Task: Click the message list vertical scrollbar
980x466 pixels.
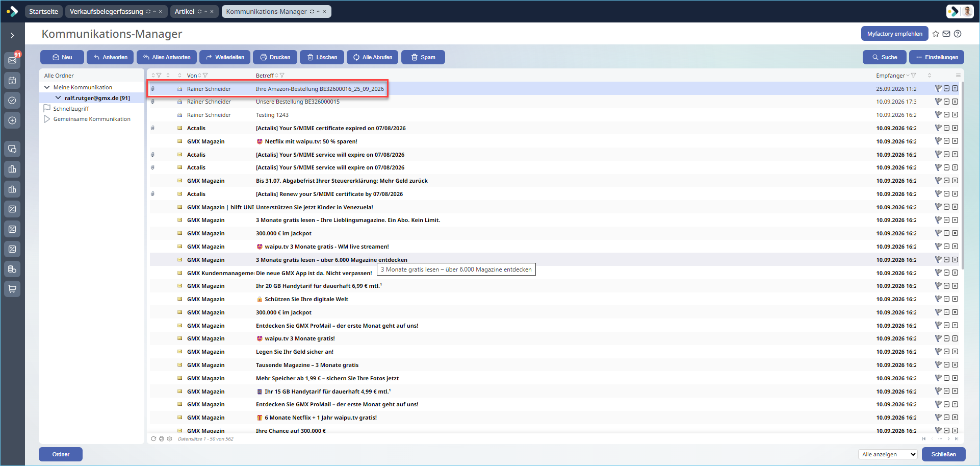Action: [963, 176]
